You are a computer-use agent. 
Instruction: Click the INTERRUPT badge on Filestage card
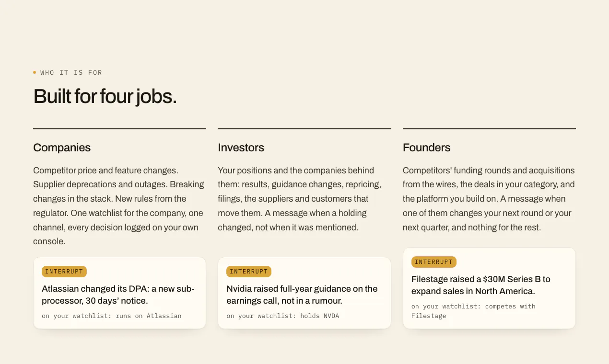[434, 262]
